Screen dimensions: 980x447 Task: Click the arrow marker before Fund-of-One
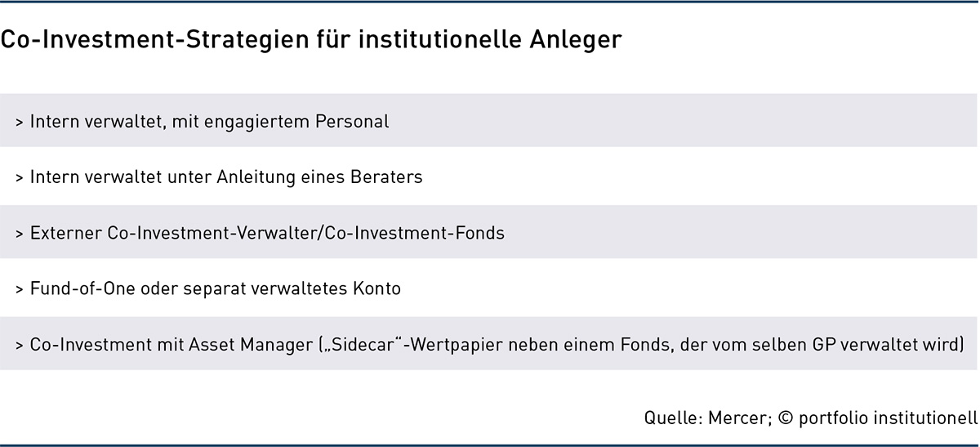point(19,290)
